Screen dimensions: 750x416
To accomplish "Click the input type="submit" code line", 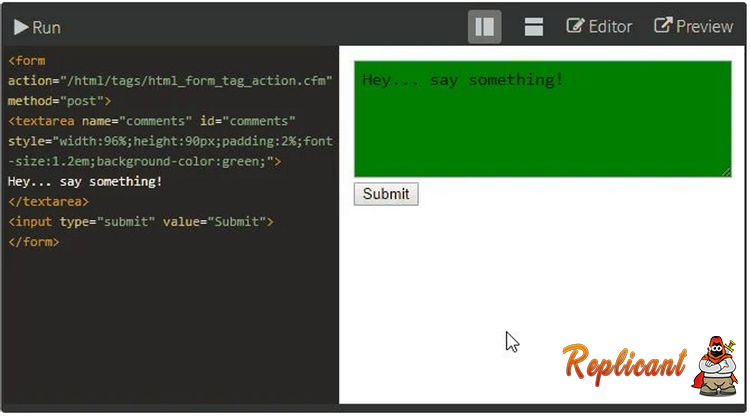I will [141, 221].
